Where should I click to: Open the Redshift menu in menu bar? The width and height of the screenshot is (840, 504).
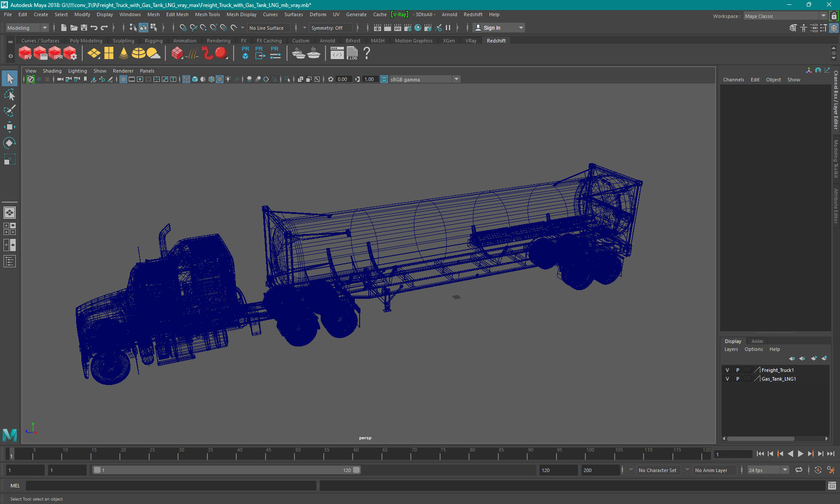pos(473,14)
